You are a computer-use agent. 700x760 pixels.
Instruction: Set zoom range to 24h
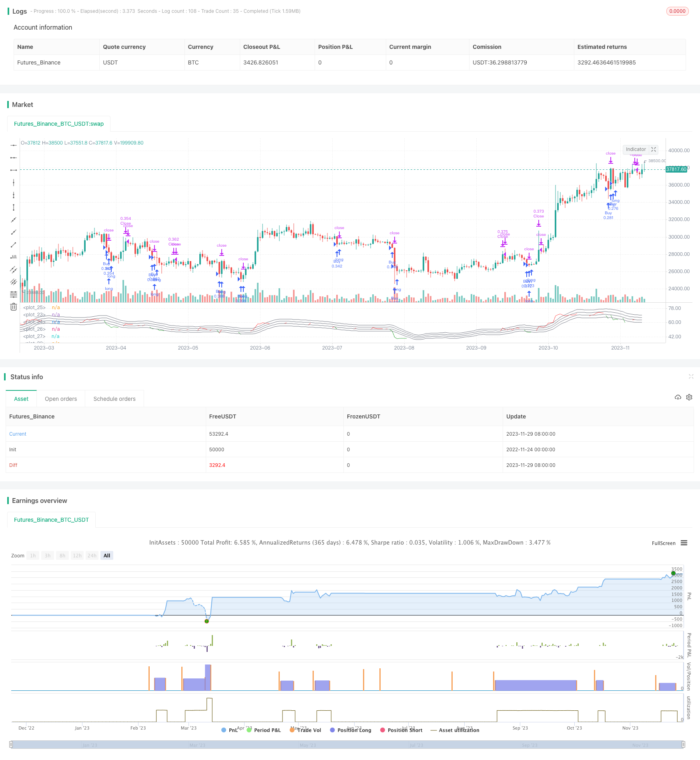tap(92, 555)
